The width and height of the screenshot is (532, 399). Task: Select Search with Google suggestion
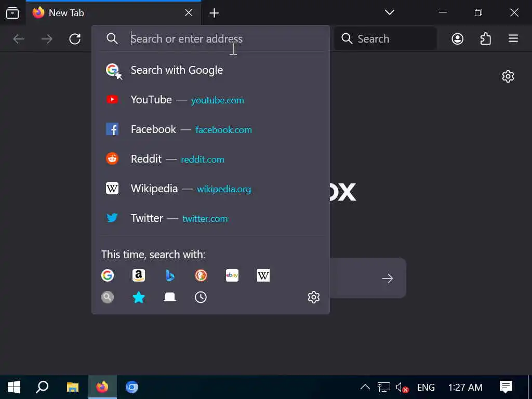click(x=211, y=70)
